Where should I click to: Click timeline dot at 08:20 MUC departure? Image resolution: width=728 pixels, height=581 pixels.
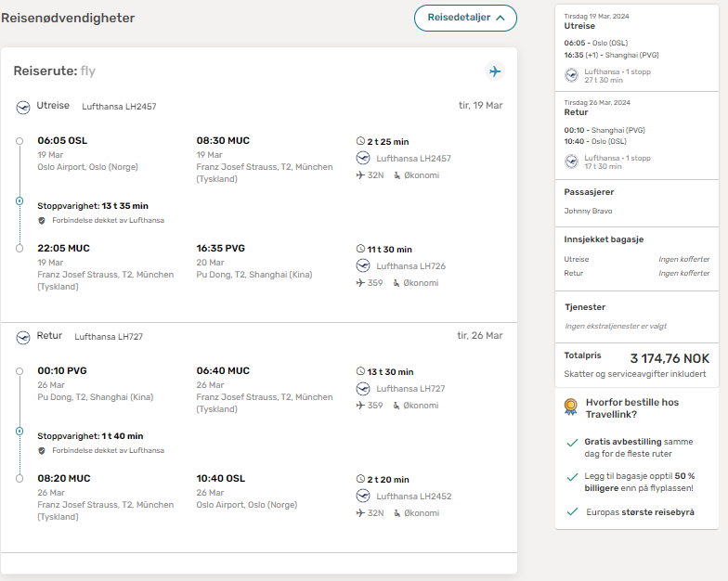coord(19,479)
